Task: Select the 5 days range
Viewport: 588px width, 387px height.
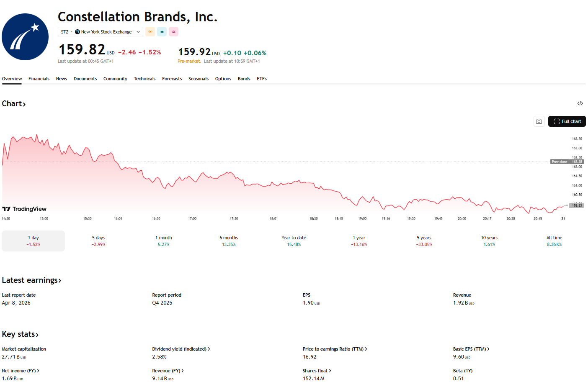Action: [x=98, y=241]
